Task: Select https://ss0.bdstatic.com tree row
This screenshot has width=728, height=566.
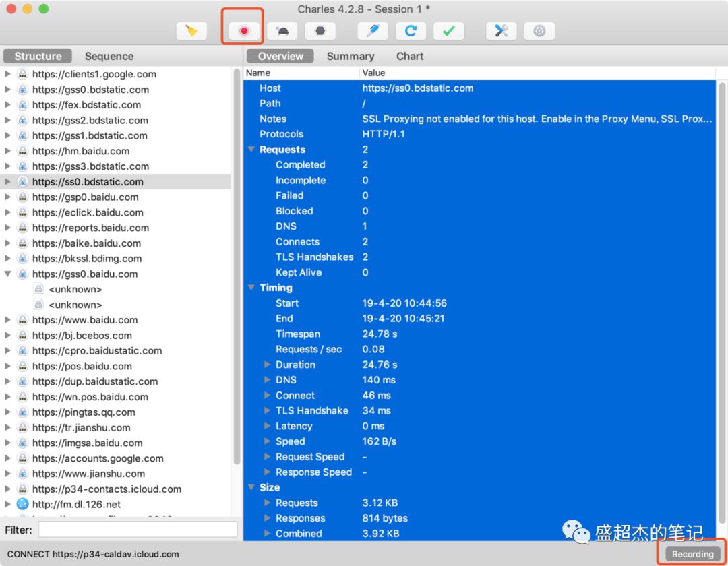Action: point(116,181)
